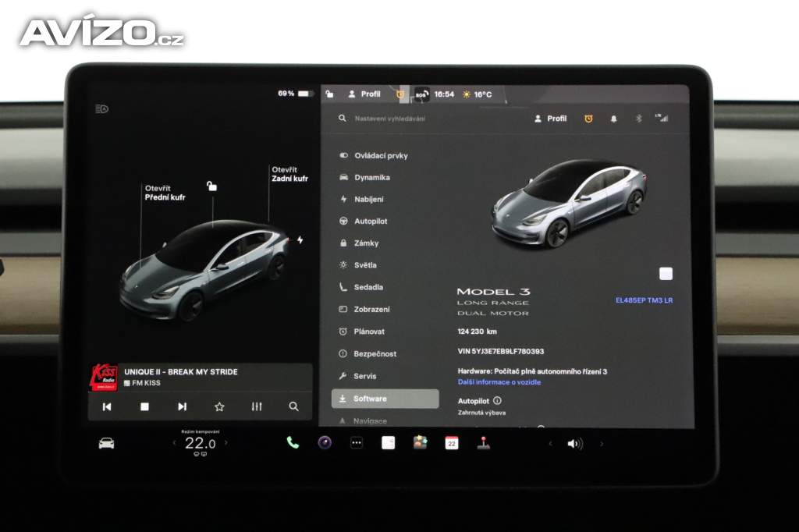The height and width of the screenshot is (532, 799).
Task: Open the phone app in bottom bar
Action: [x=293, y=443]
